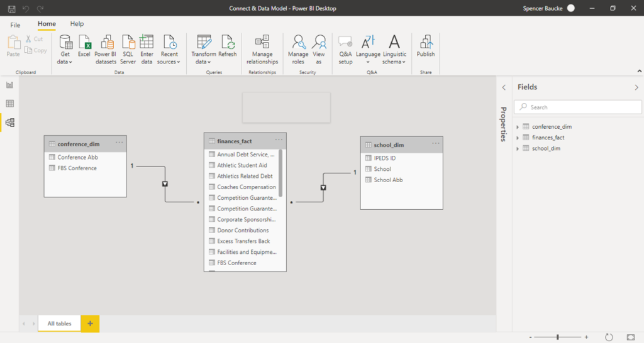Click the Get data icon
This screenshot has width=644, height=343.
[65, 43]
